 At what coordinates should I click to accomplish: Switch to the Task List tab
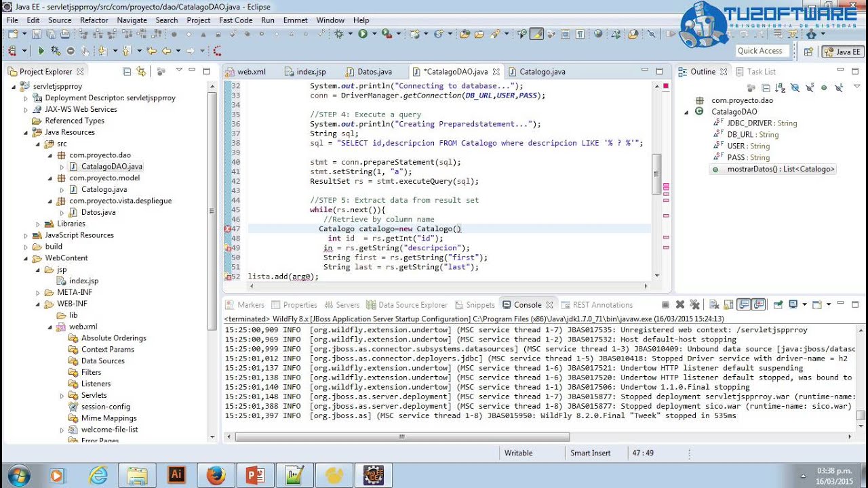click(755, 71)
